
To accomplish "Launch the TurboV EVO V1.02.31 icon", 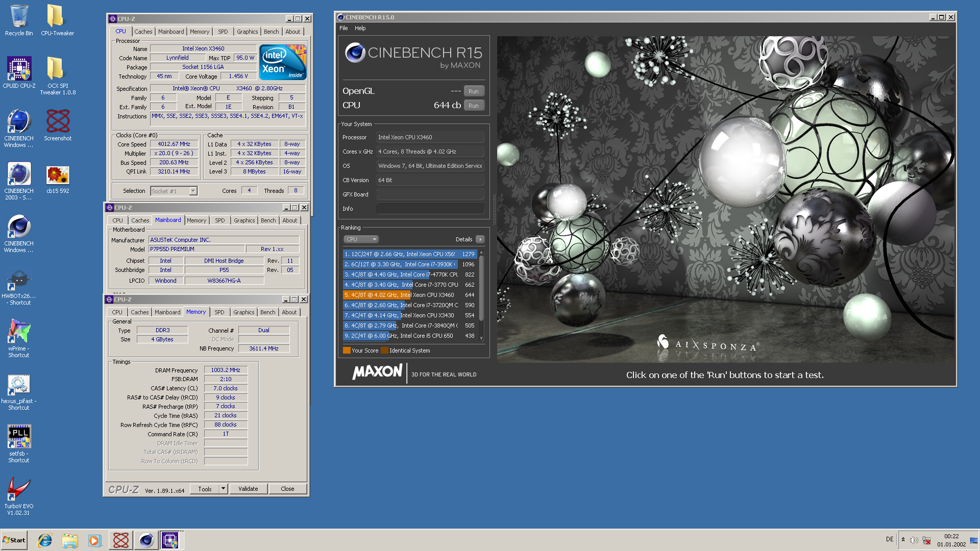I will coord(19,496).
